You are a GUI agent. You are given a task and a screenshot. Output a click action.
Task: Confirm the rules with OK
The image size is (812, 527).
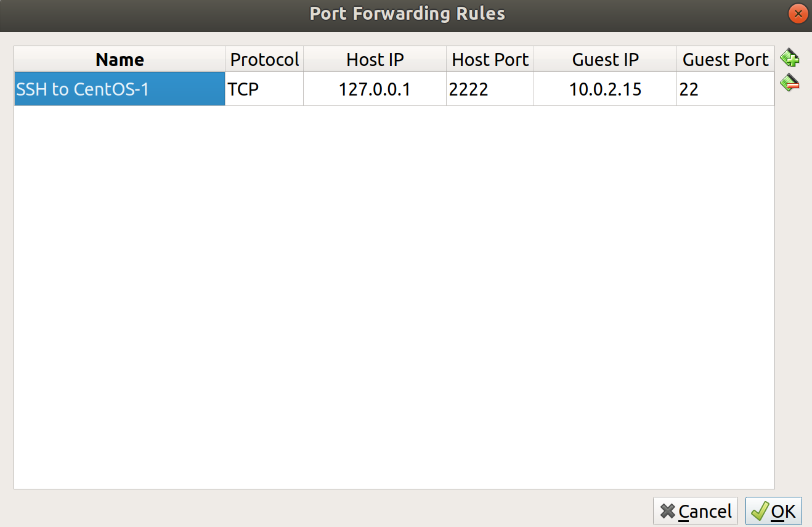pos(774,511)
